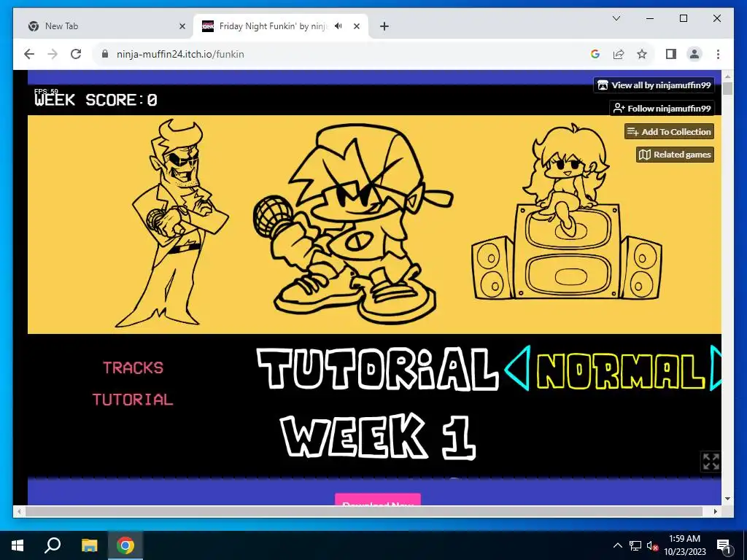The image size is (747, 560).
Task: Click the pink TUTORIAL track name
Action: click(x=133, y=400)
